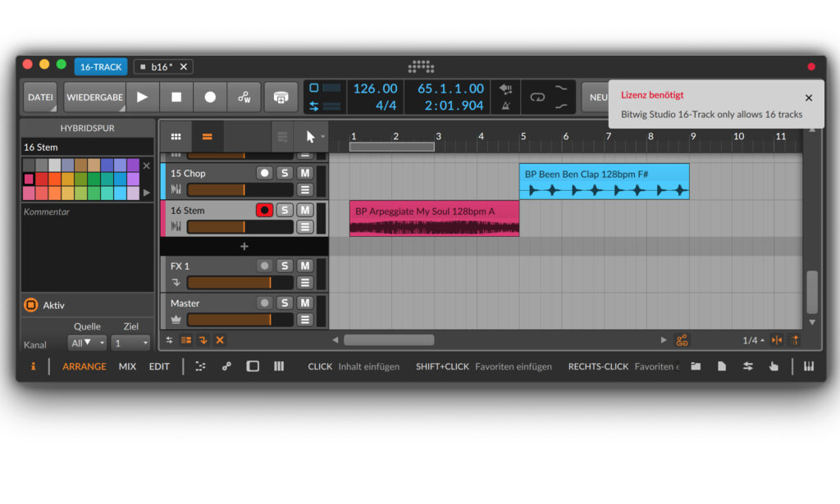Screen dimensions: 840x504
Task: Dismiss the Lizenz benötigt notification
Action: (809, 98)
